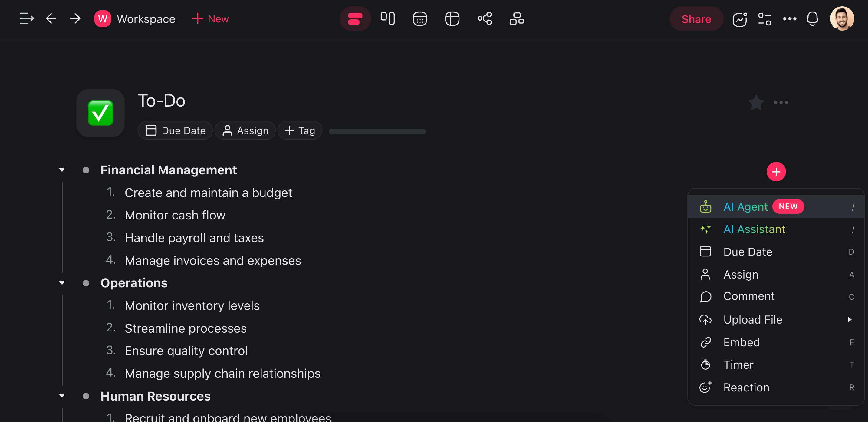Collapse the Human Resources section
Screen dimensions: 868x422
62,396
